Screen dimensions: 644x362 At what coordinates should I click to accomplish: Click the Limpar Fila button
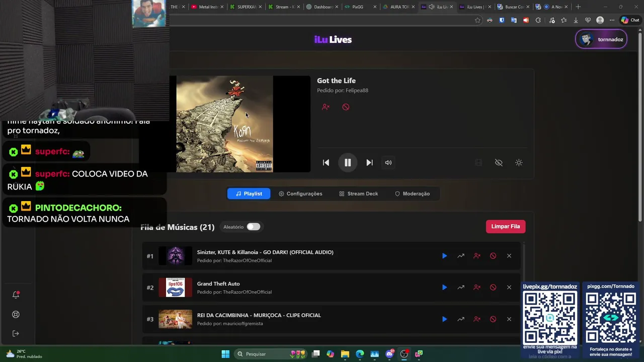tap(506, 226)
